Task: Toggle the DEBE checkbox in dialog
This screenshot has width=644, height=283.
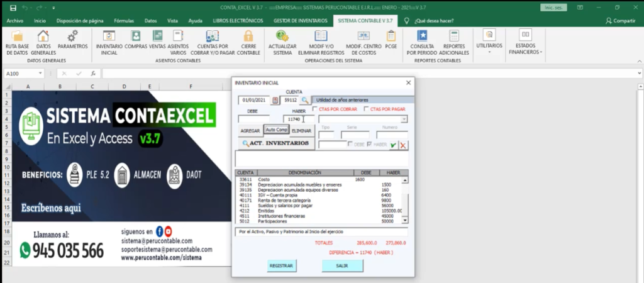Action: (350, 145)
